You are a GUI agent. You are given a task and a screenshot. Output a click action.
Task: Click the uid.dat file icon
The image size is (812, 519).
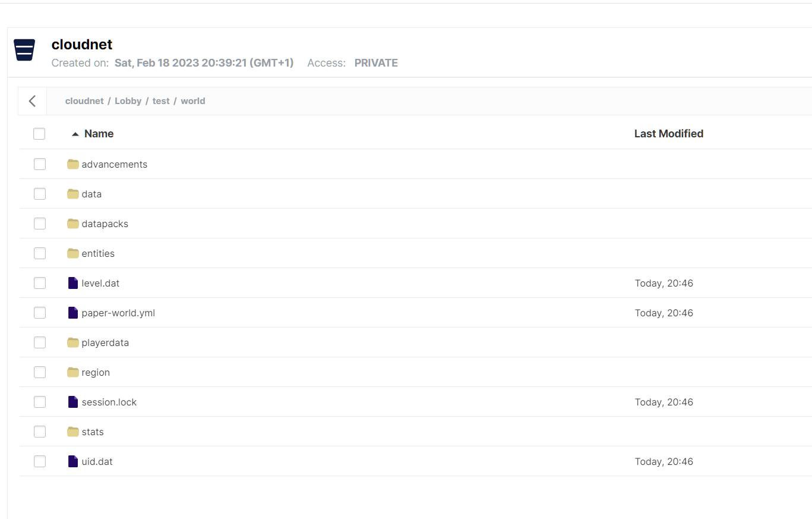tap(73, 461)
